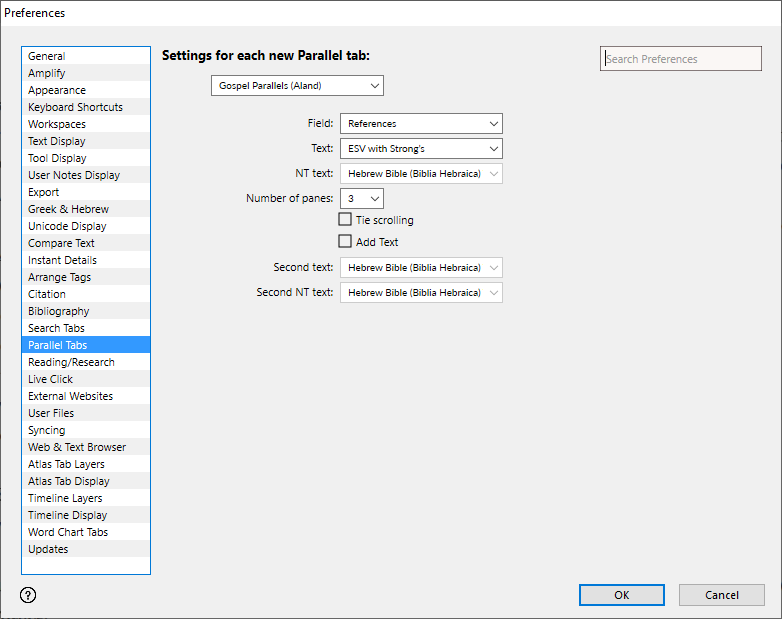Screen dimensions: 782x619
Task: Open the Gospel Parallels (Aland) dropdown
Action: (x=297, y=86)
